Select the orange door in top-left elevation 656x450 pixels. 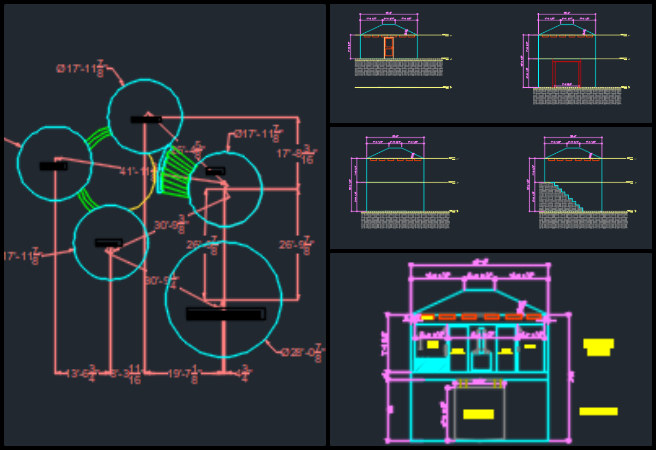click(388, 47)
